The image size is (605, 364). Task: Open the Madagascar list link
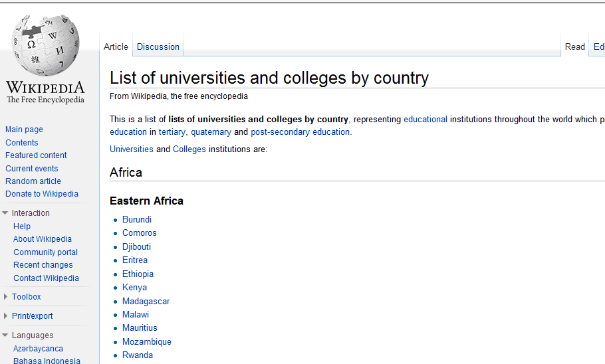click(146, 302)
